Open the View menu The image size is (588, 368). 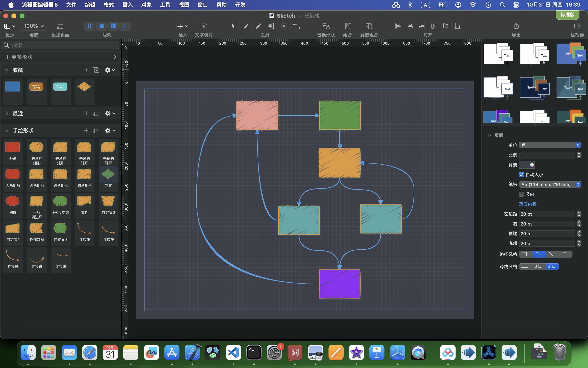click(x=184, y=5)
